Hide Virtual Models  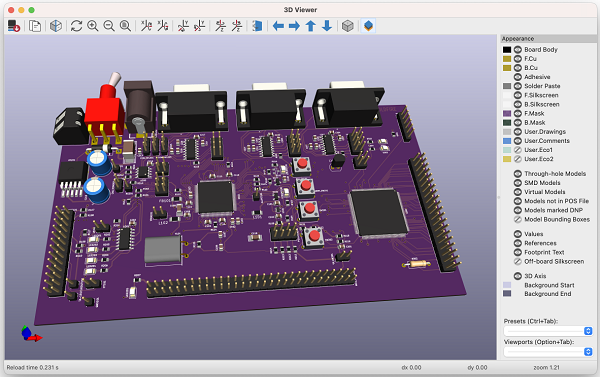coord(518,192)
